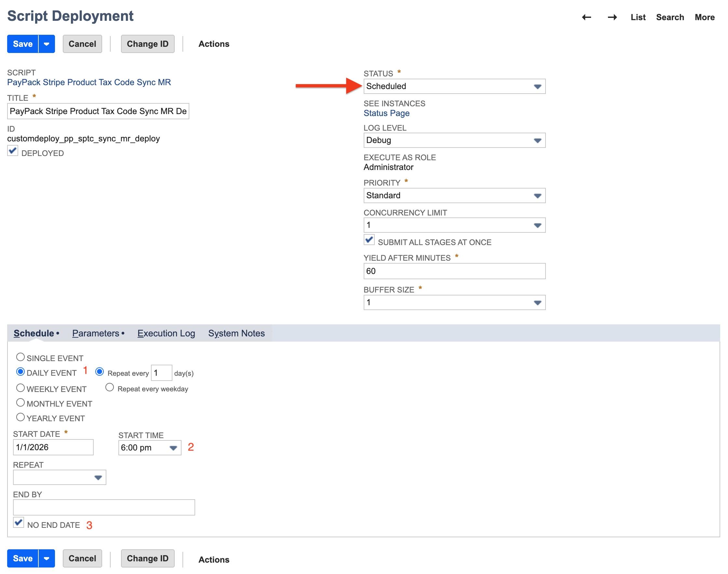
Task: Switch to the Execution Log tab
Action: coord(166,333)
